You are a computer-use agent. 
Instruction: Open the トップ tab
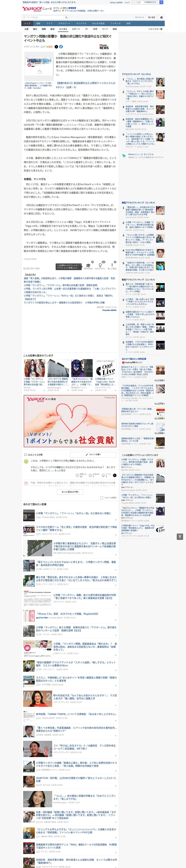[27, 23]
